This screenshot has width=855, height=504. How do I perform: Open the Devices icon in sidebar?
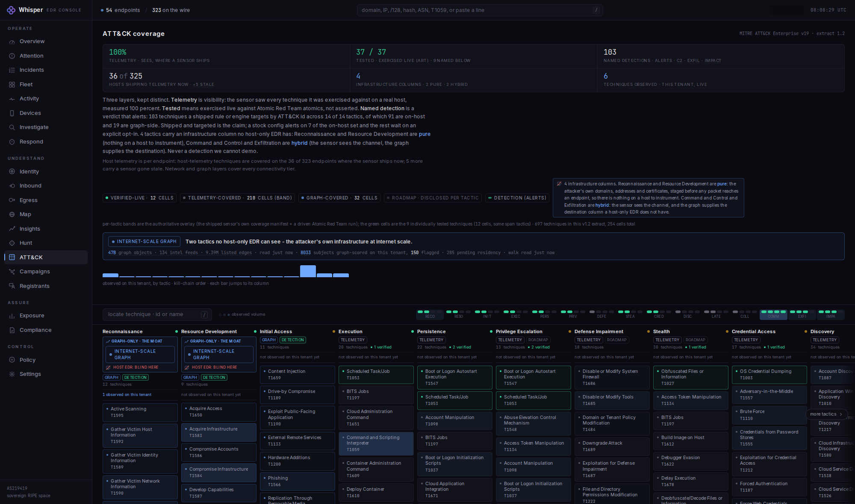[x=12, y=113]
